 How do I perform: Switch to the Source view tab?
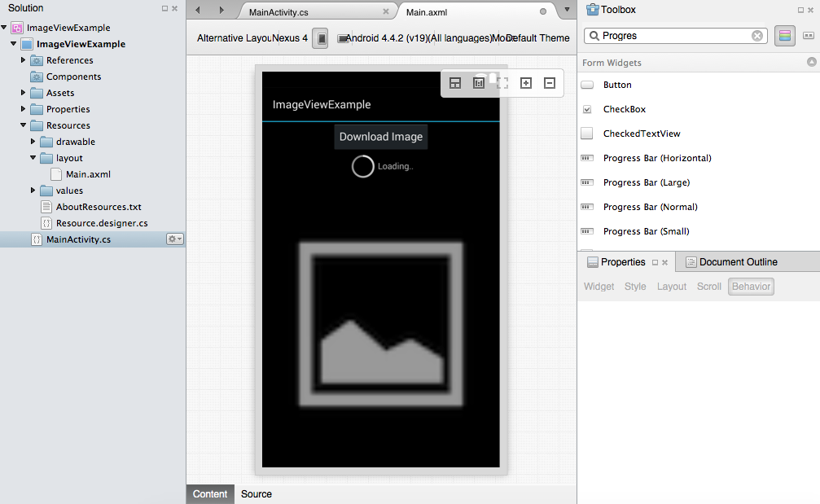(x=257, y=494)
